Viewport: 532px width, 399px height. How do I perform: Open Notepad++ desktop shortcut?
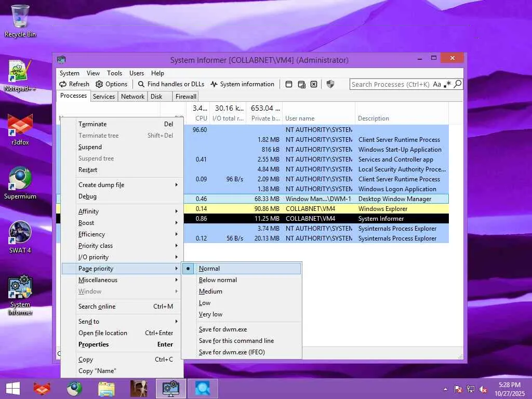click(x=20, y=76)
